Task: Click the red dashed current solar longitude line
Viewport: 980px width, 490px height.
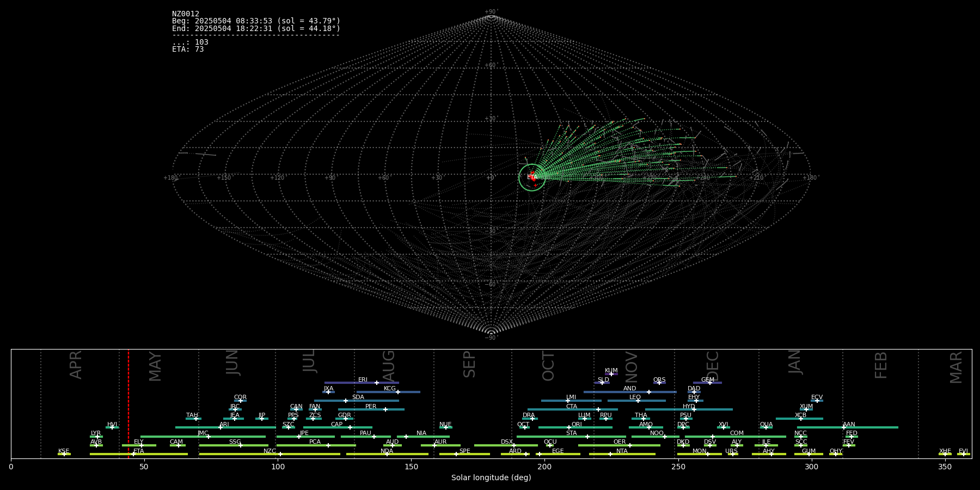Action: coord(128,403)
